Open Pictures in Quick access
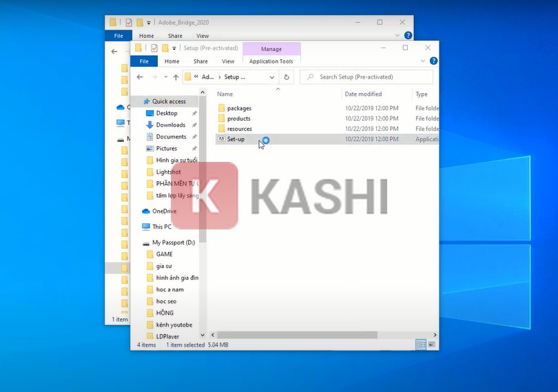 [166, 149]
